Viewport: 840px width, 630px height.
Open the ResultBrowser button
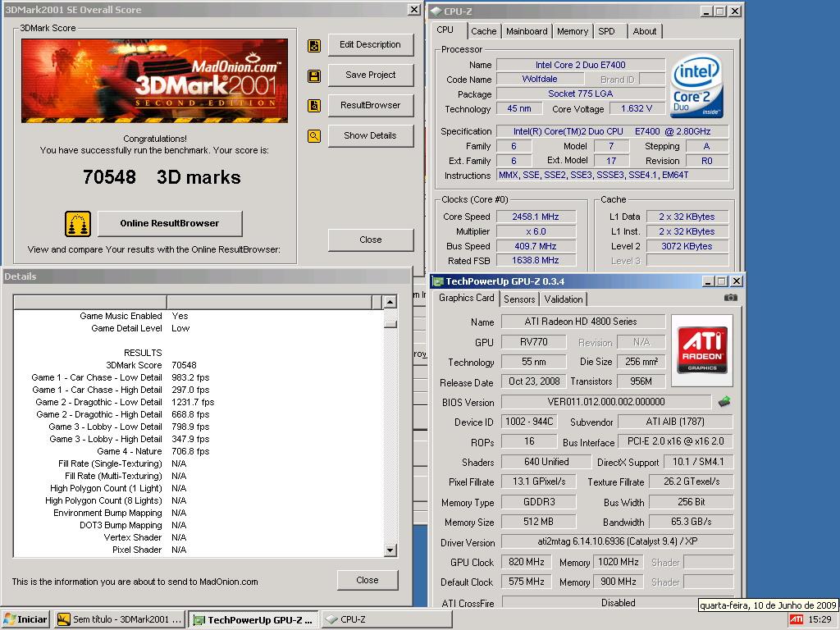click(x=370, y=105)
